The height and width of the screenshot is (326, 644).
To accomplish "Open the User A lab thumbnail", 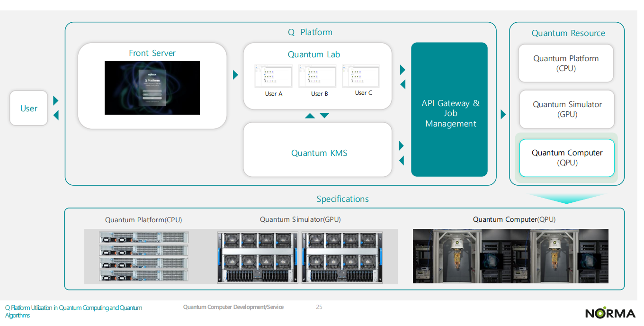I will pyautogui.click(x=273, y=77).
